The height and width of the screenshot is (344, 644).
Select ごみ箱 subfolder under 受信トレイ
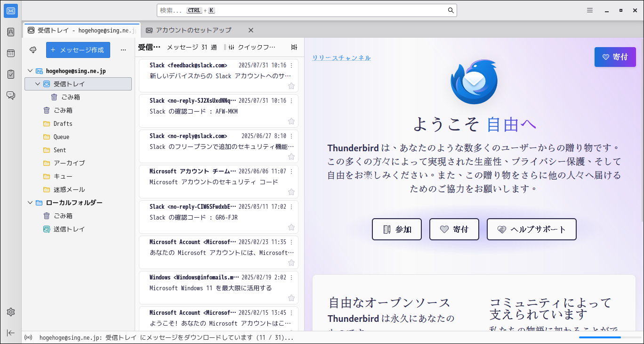click(x=78, y=97)
